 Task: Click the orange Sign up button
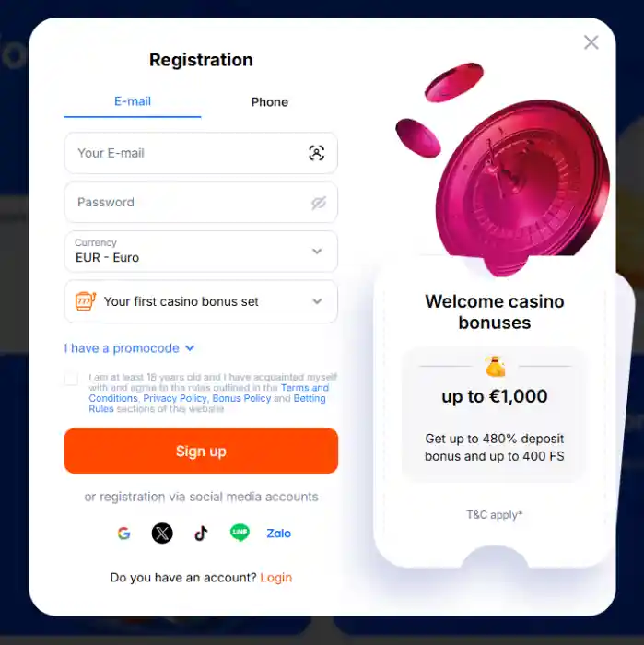coord(201,451)
